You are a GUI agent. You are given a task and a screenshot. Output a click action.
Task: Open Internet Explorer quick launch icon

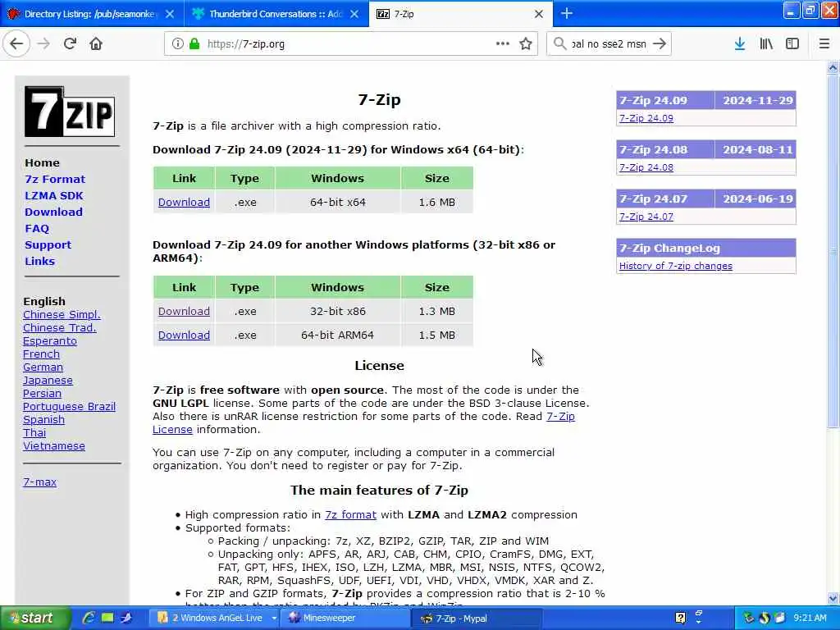click(x=89, y=618)
